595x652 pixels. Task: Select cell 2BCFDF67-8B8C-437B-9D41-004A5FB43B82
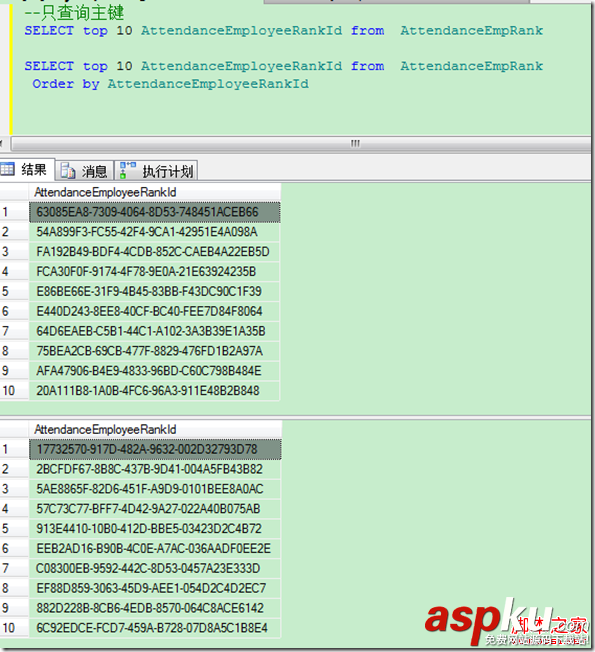coord(155,469)
